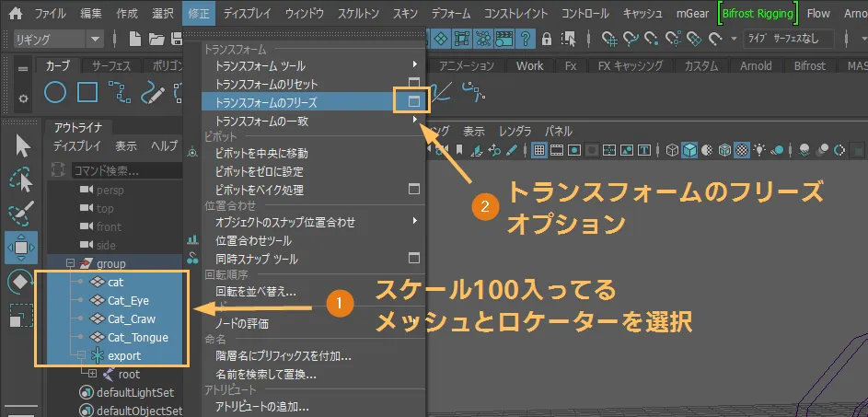Create a new scene with the blank page icon
Screen dimensions: 868x417
tap(135, 39)
